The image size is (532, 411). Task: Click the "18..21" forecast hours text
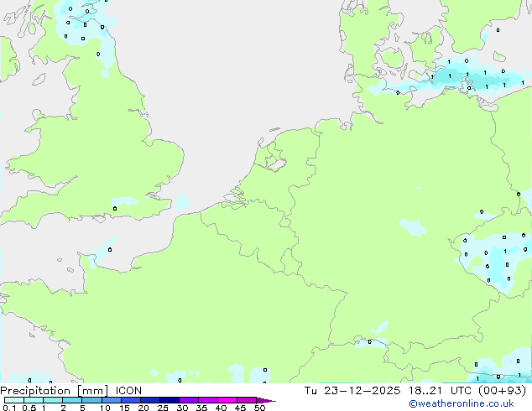425,391
